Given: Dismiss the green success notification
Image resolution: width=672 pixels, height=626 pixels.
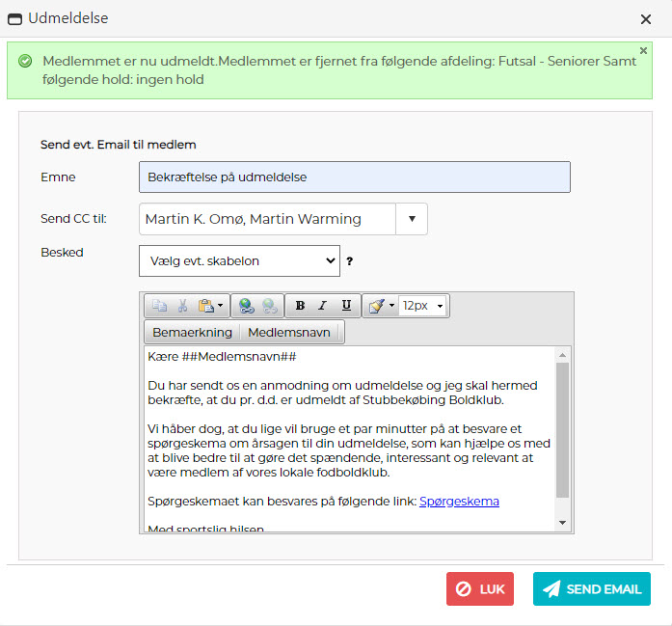Looking at the screenshot, I should (x=643, y=50).
